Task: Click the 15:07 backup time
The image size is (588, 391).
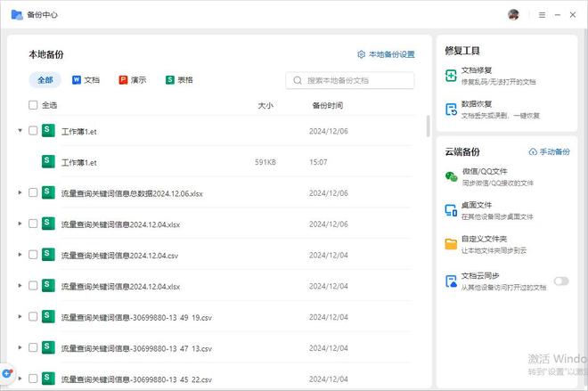Action: [318, 162]
